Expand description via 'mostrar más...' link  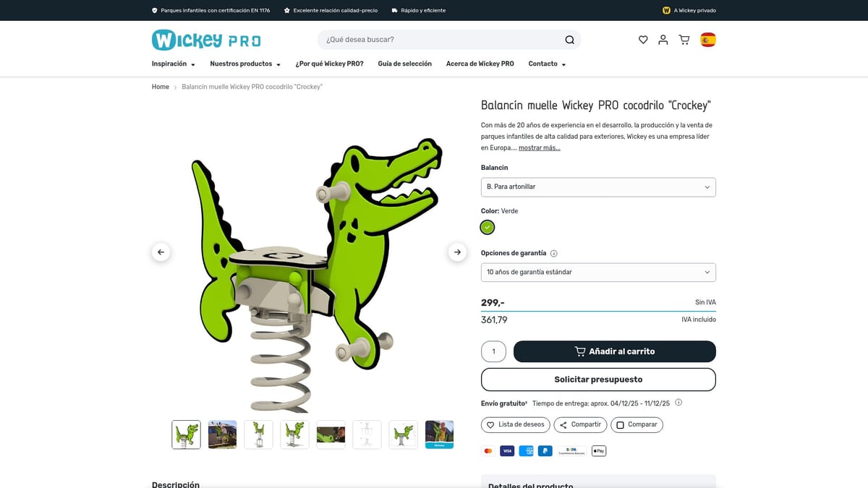click(539, 147)
